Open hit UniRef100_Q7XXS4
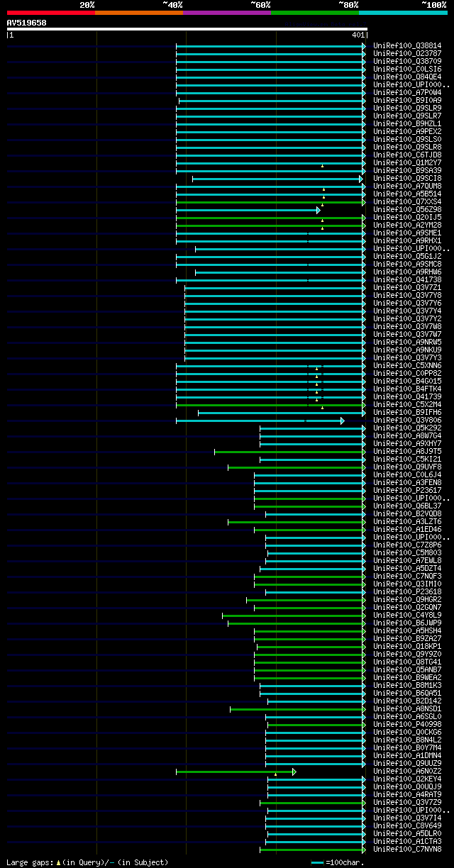The width and height of the screenshot is (454, 868). 407,202
